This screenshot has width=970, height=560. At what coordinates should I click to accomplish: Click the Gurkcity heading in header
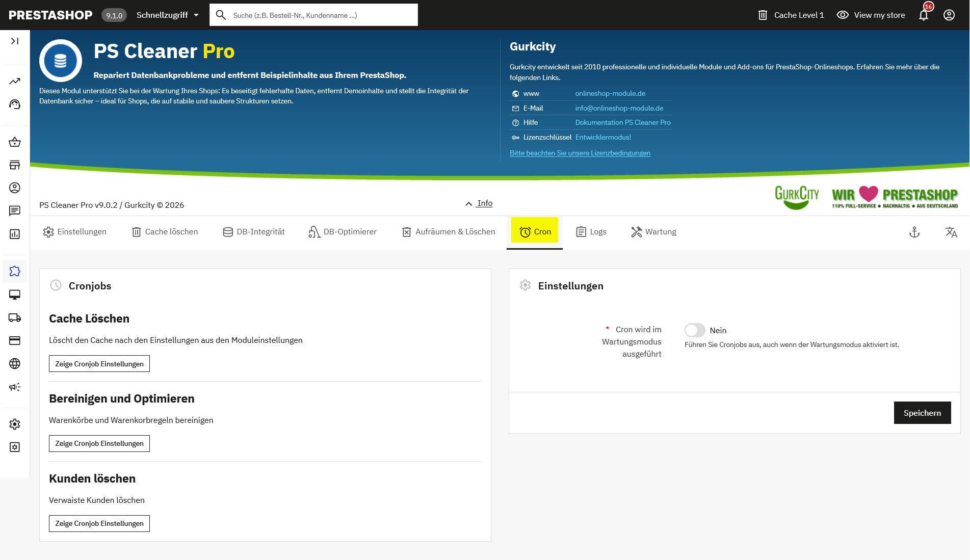click(533, 46)
